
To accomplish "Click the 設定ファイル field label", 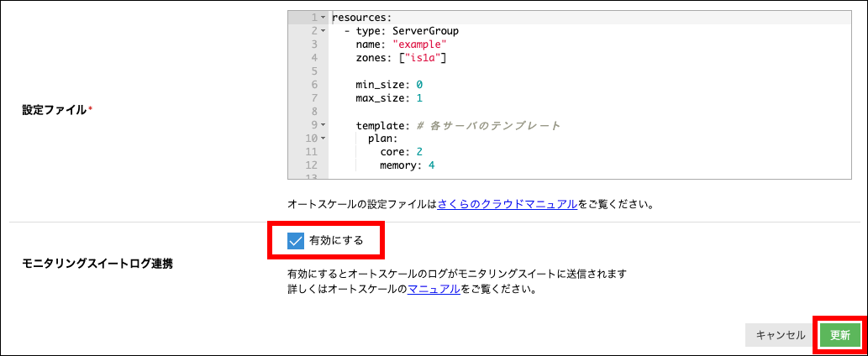I will click(x=54, y=110).
